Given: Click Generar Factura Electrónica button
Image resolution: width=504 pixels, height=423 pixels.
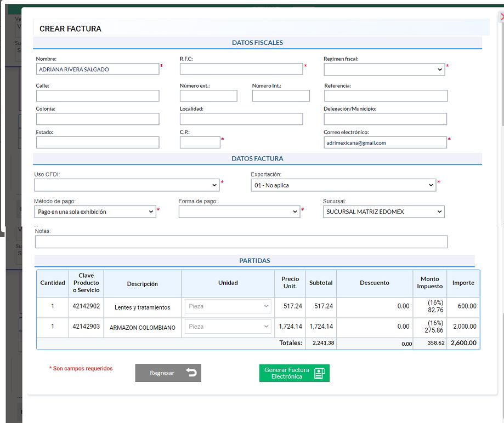Looking at the screenshot, I should [x=295, y=373].
